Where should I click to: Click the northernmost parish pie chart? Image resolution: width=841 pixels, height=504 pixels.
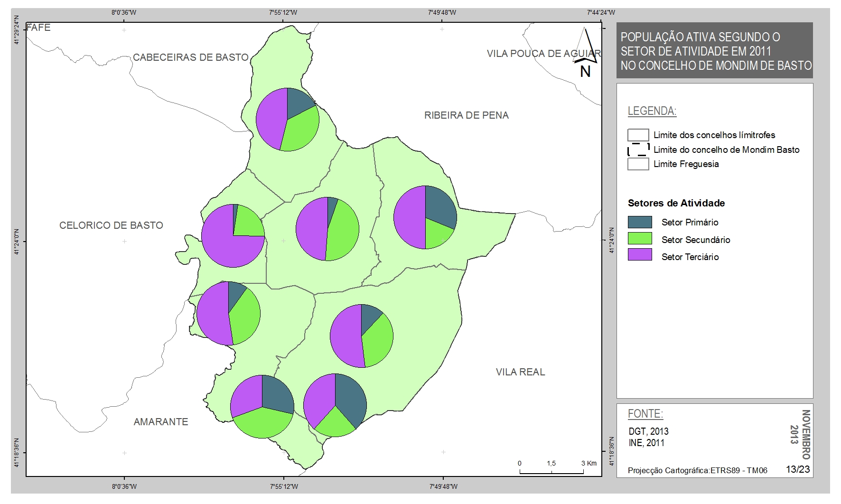[288, 120]
